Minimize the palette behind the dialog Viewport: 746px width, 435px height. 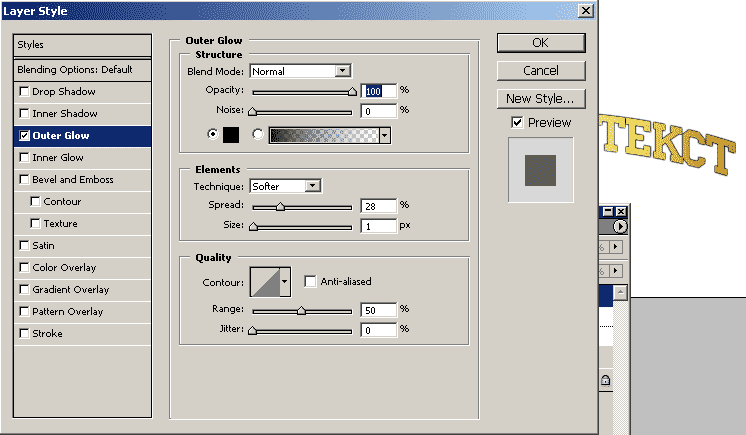coord(608,211)
